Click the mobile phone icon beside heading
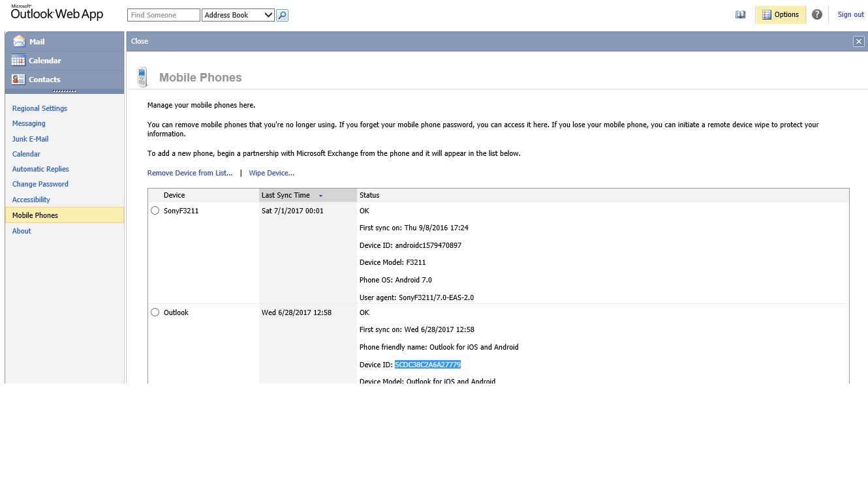This screenshot has height=501, width=868. coord(142,77)
